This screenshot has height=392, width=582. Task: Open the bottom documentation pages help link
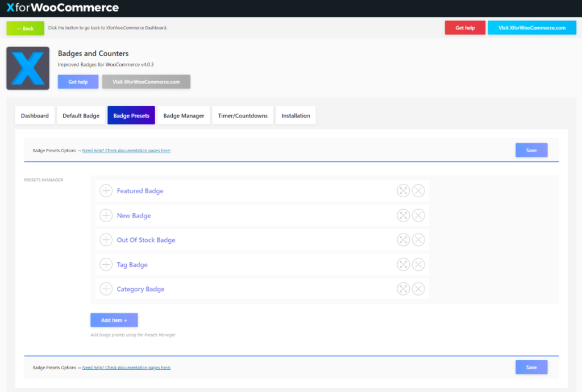[x=126, y=368]
